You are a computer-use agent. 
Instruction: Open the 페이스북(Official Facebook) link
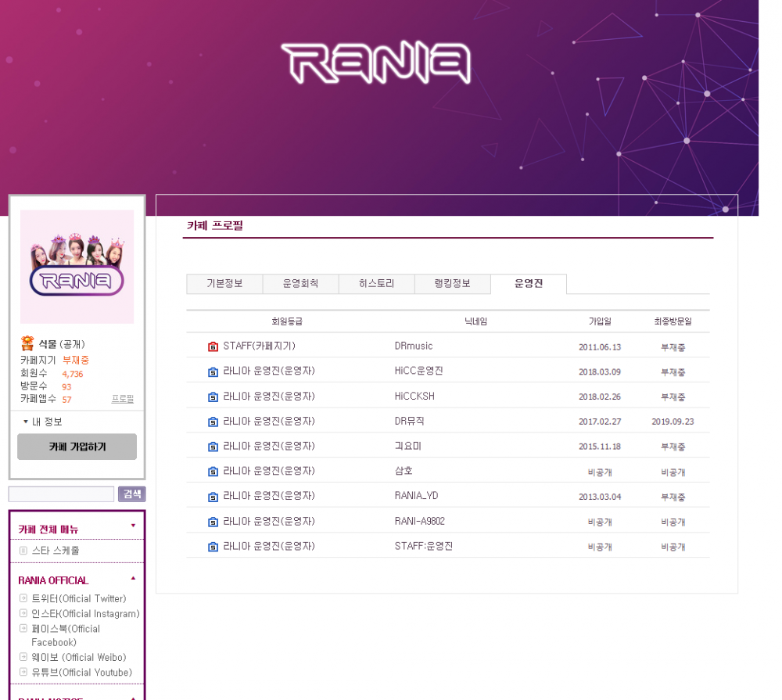tap(66, 635)
